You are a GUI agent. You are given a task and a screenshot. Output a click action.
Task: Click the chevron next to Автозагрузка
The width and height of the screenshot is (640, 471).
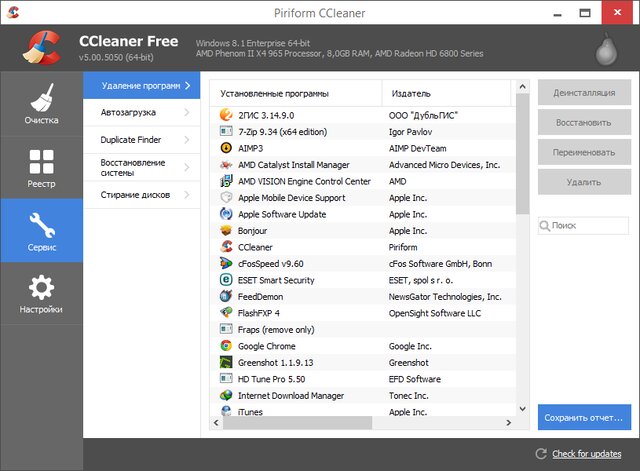pyautogui.click(x=187, y=112)
